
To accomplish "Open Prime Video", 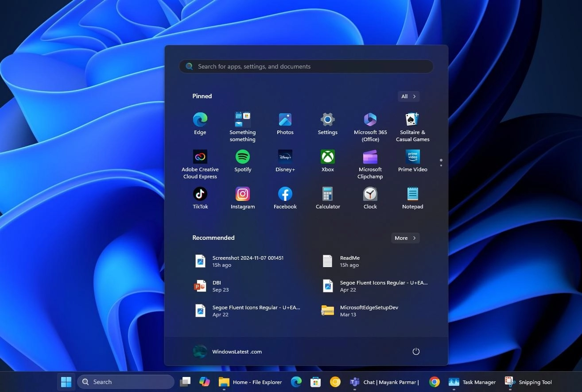I will pyautogui.click(x=412, y=161).
